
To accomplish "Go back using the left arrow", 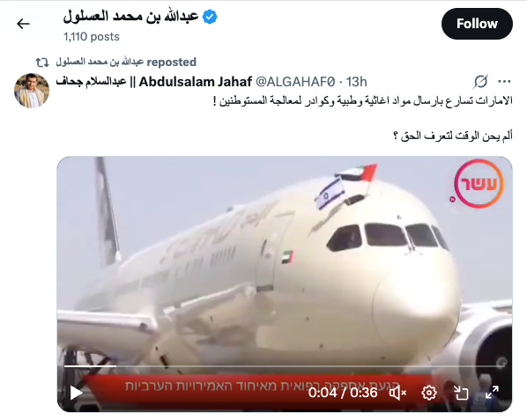I will coord(23,24).
